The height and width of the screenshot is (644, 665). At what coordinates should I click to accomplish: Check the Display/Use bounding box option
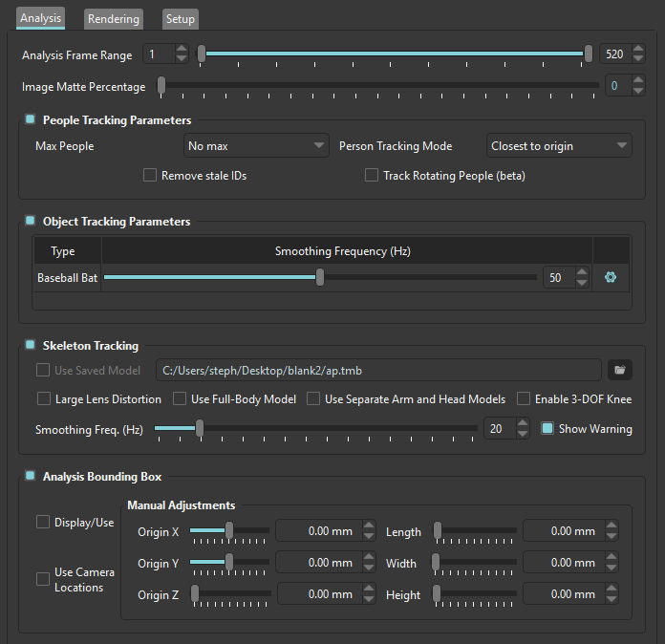(43, 522)
